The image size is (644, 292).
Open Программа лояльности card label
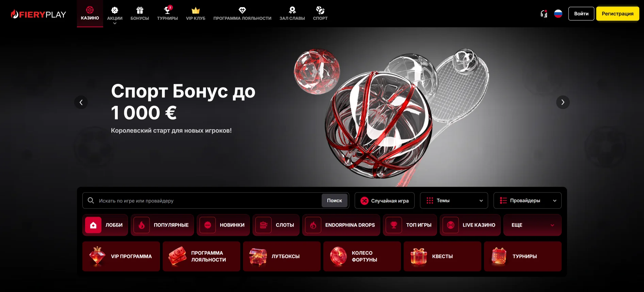pos(209,256)
